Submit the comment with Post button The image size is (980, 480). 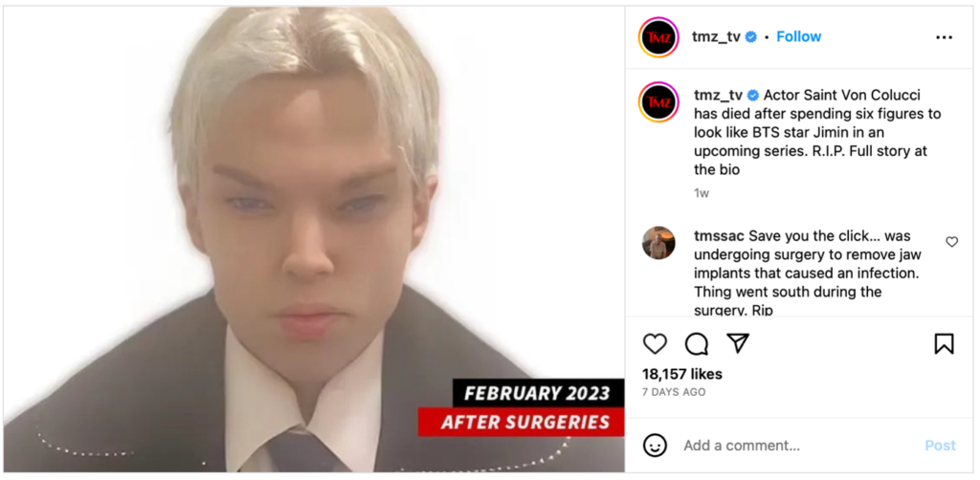pos(940,446)
